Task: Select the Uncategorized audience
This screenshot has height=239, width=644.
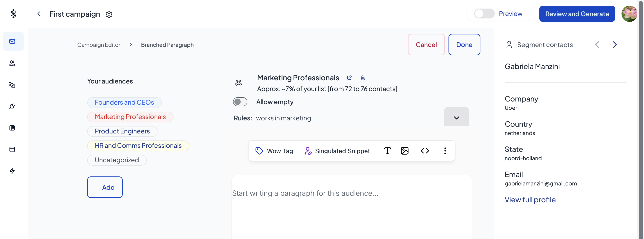Action: pyautogui.click(x=117, y=160)
